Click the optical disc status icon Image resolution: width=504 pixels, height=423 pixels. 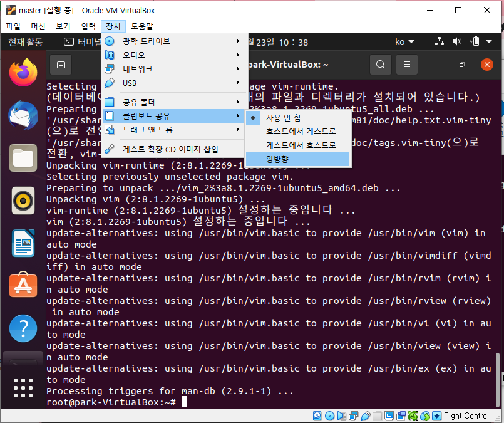coord(329,416)
